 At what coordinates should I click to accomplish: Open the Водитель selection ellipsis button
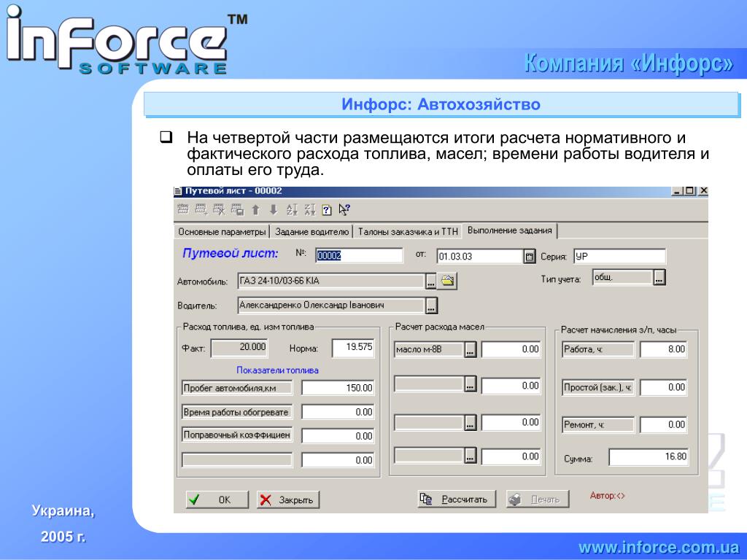tap(431, 306)
